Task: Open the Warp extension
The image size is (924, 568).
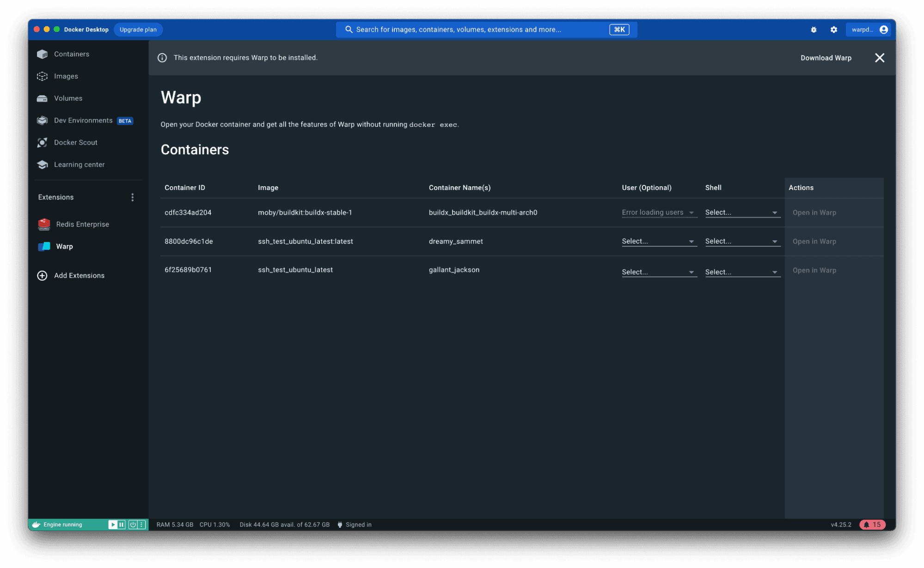Action: point(64,246)
